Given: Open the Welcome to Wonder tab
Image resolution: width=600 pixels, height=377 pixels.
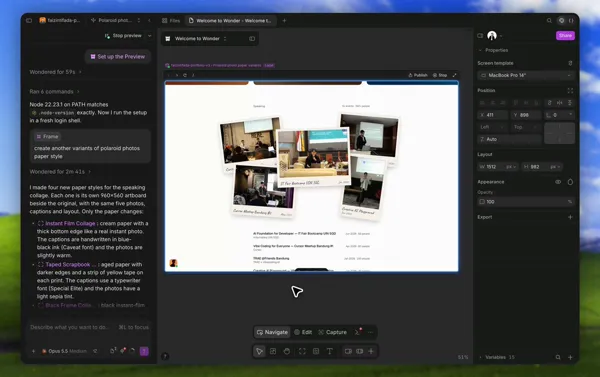Looking at the screenshot, I should coord(231,21).
